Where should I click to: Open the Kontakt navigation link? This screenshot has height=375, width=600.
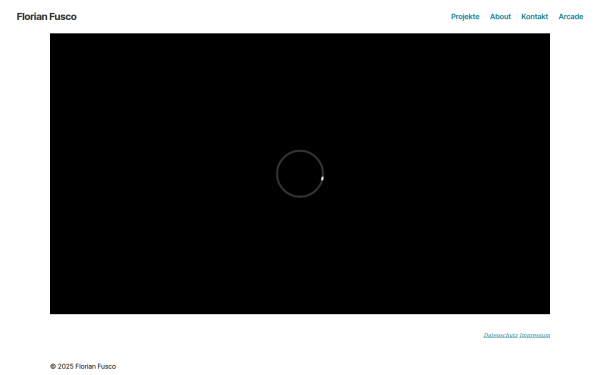tap(535, 16)
